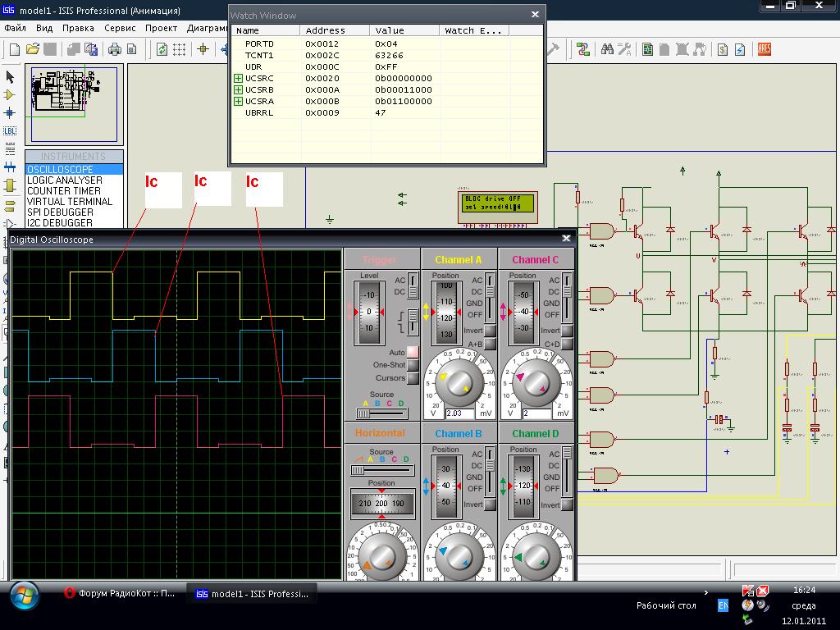Open a design with the folder icon
The image size is (840, 630).
33,49
